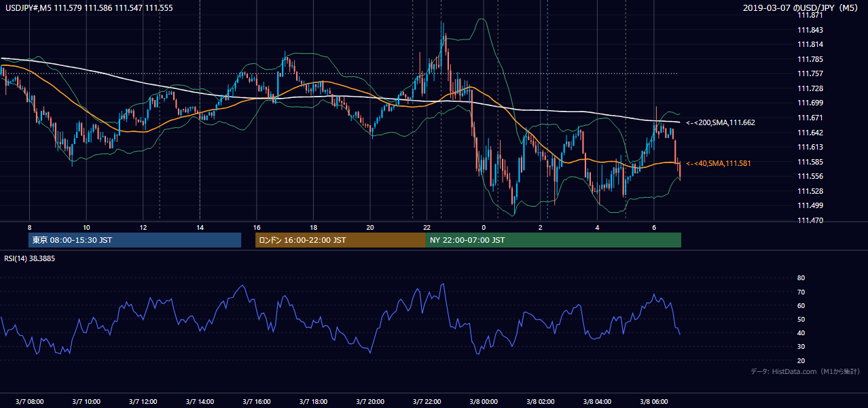868x408 pixels.
Task: Click the RSI 20 level label
Action: pyautogui.click(x=801, y=360)
